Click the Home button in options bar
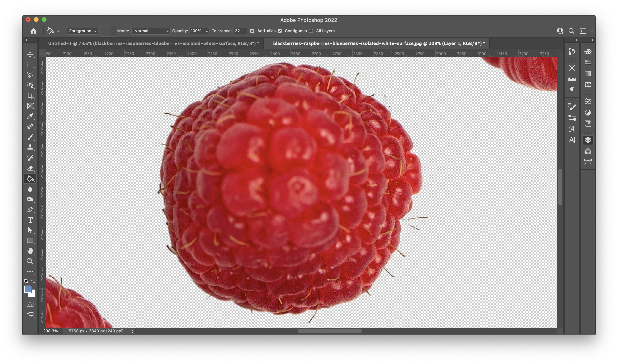The width and height of the screenshot is (618, 364). tap(33, 31)
